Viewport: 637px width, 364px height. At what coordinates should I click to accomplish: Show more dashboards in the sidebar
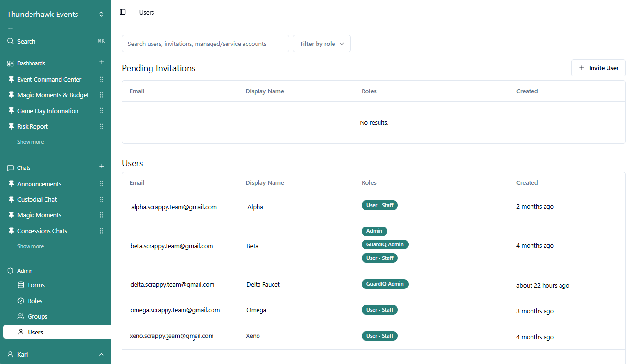point(30,142)
